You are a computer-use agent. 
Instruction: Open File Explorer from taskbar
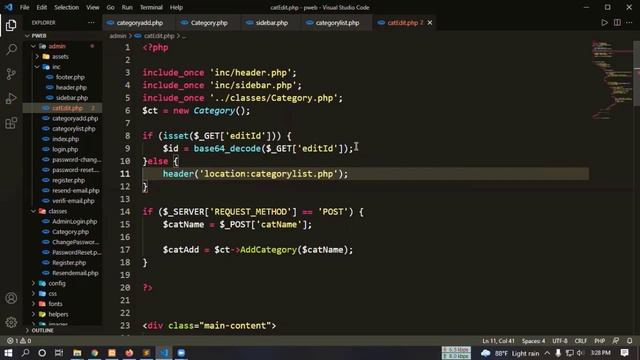click(x=77, y=353)
